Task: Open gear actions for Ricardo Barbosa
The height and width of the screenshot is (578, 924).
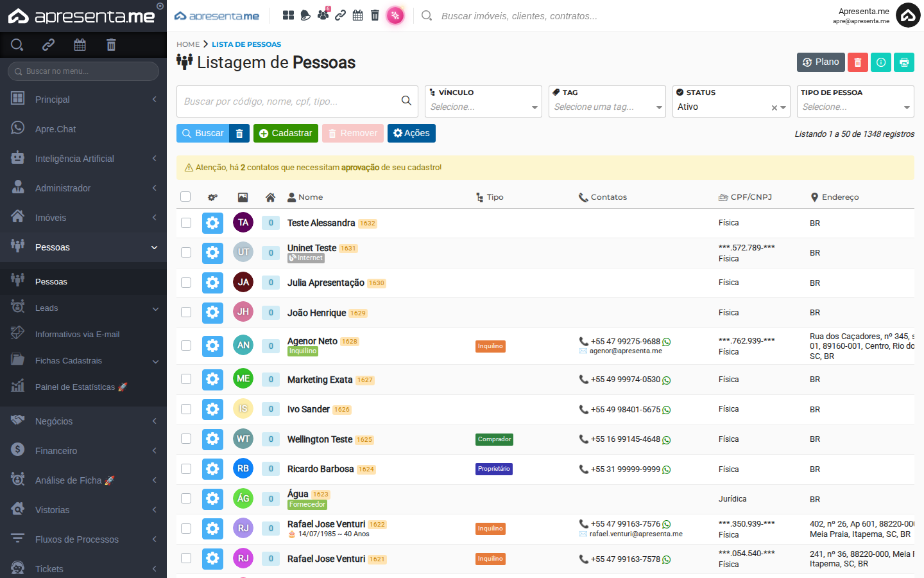Action: (212, 469)
